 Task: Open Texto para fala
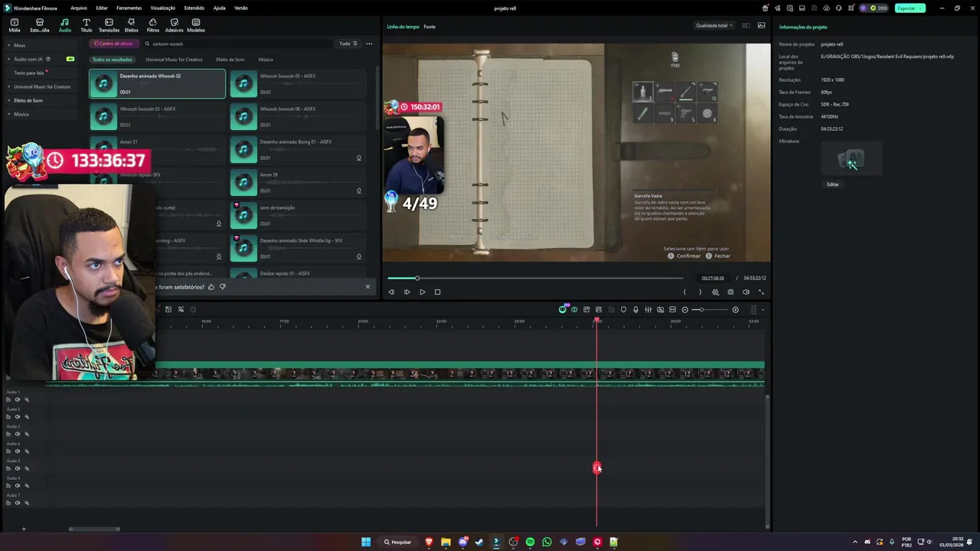(29, 73)
